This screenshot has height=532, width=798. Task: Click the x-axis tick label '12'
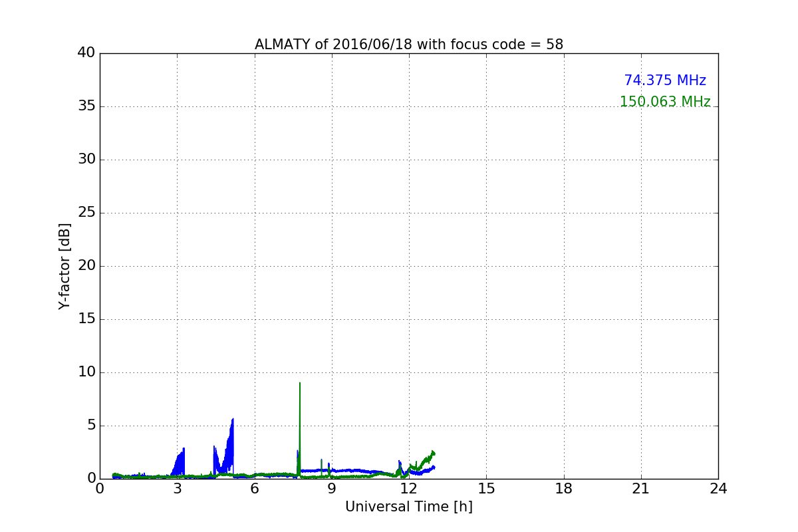click(x=409, y=489)
